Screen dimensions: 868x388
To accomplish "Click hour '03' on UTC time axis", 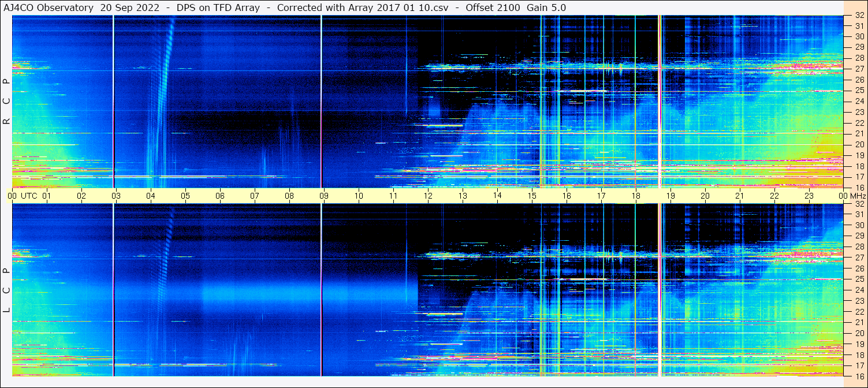I will click(116, 196).
